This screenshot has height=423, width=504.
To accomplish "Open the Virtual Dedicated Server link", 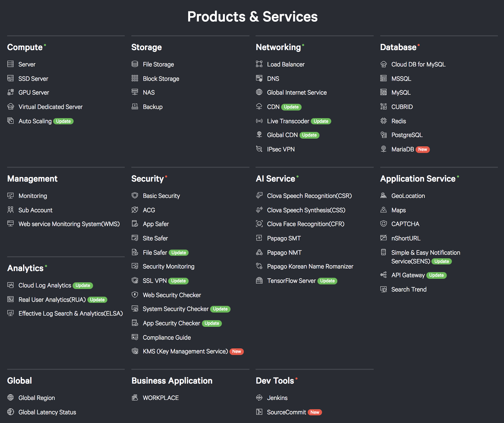I will click(x=50, y=107).
